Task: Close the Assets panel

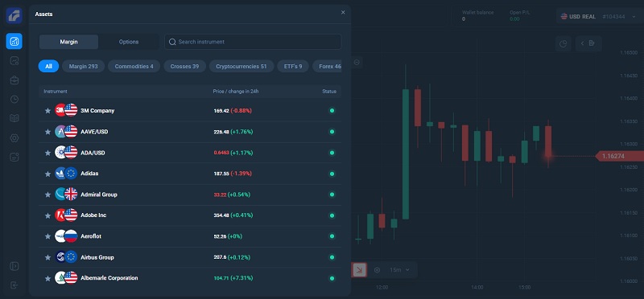Action: click(x=343, y=13)
